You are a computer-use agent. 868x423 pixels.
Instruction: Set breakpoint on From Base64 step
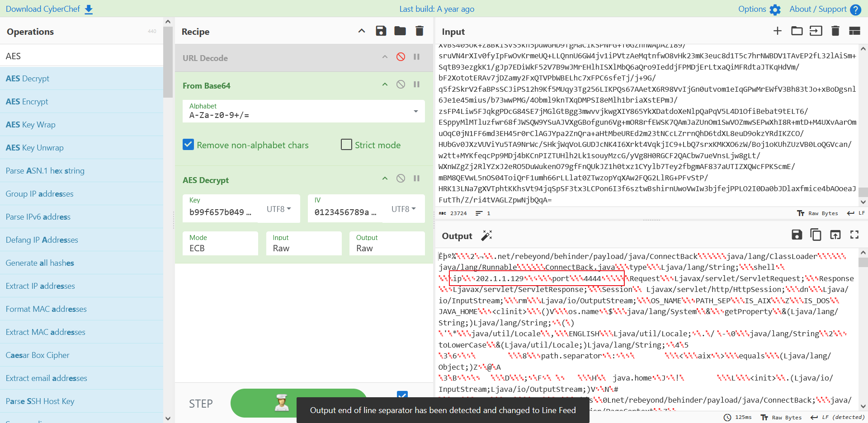(x=417, y=85)
